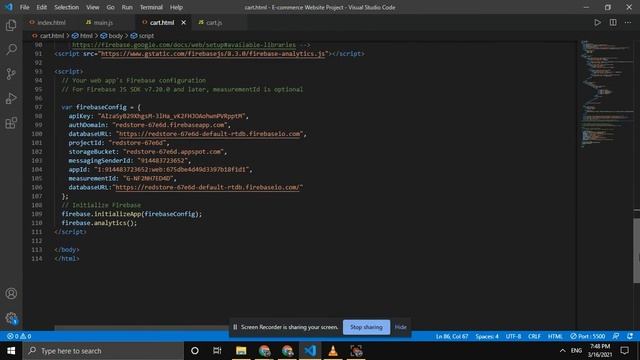
Task: Click html in the breadcrumb path
Action: coord(86,36)
